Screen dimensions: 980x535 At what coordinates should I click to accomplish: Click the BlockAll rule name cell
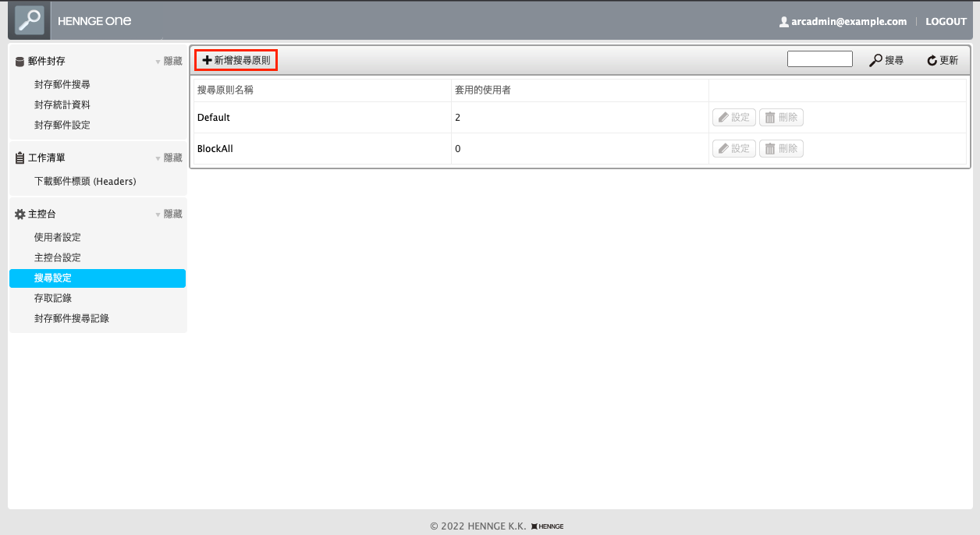pos(322,149)
